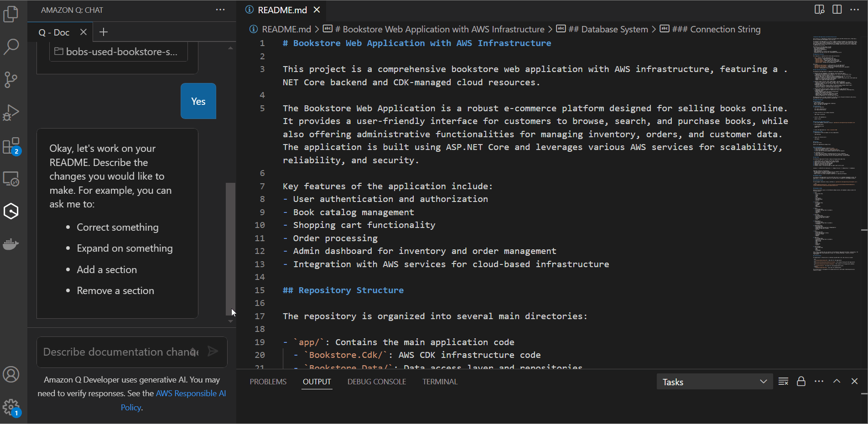The image size is (868, 424).
Task: Click 'Key features of the application include' line
Action: pos(388,186)
